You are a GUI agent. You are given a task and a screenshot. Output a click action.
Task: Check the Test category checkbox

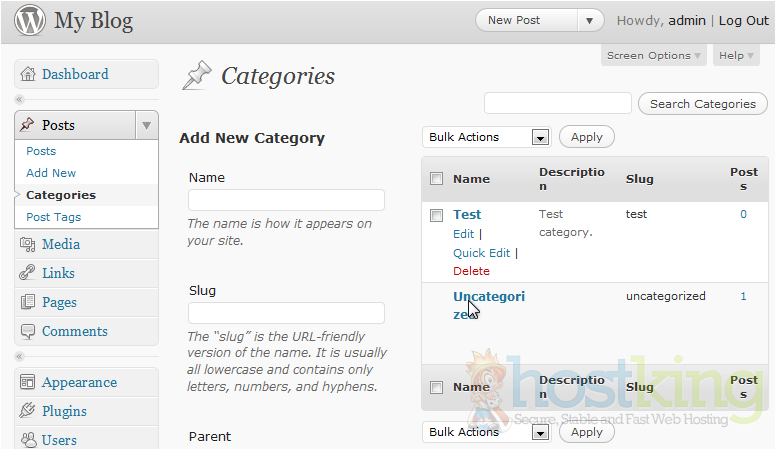[436, 215]
